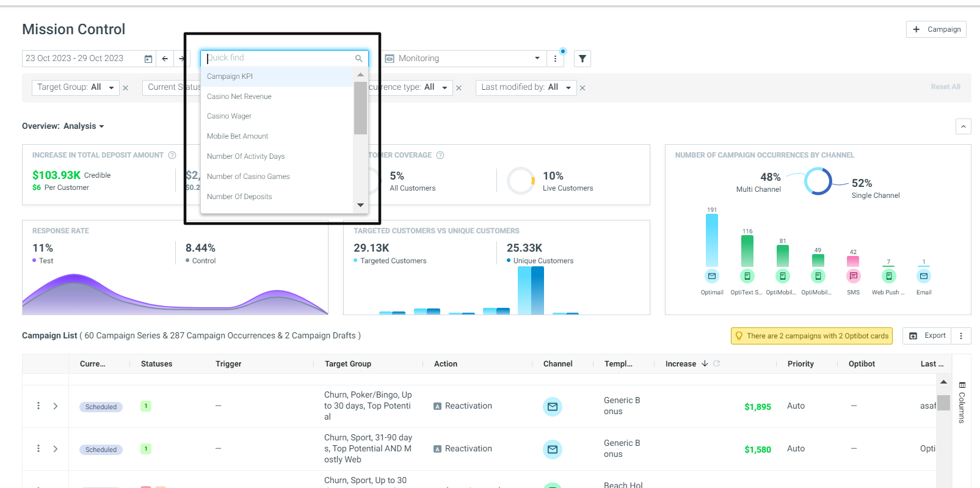Image resolution: width=980 pixels, height=488 pixels.
Task: Click the SMS channel icon in chart
Action: 854,276
